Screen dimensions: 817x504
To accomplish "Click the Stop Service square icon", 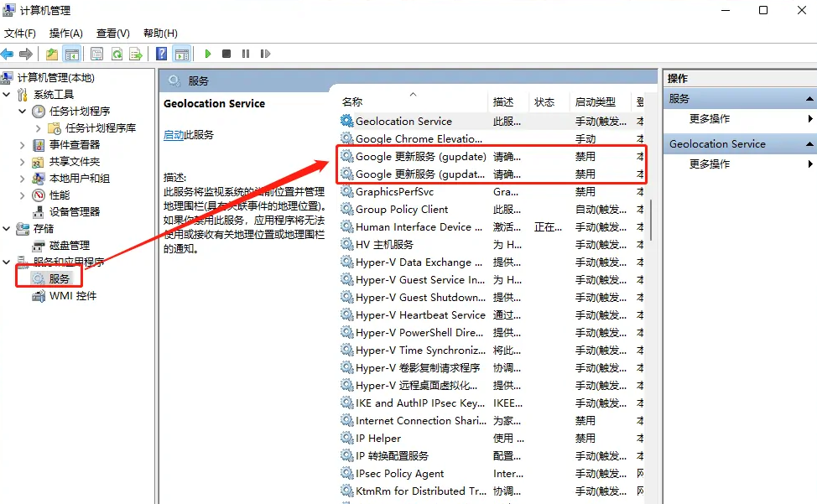I will [227, 53].
